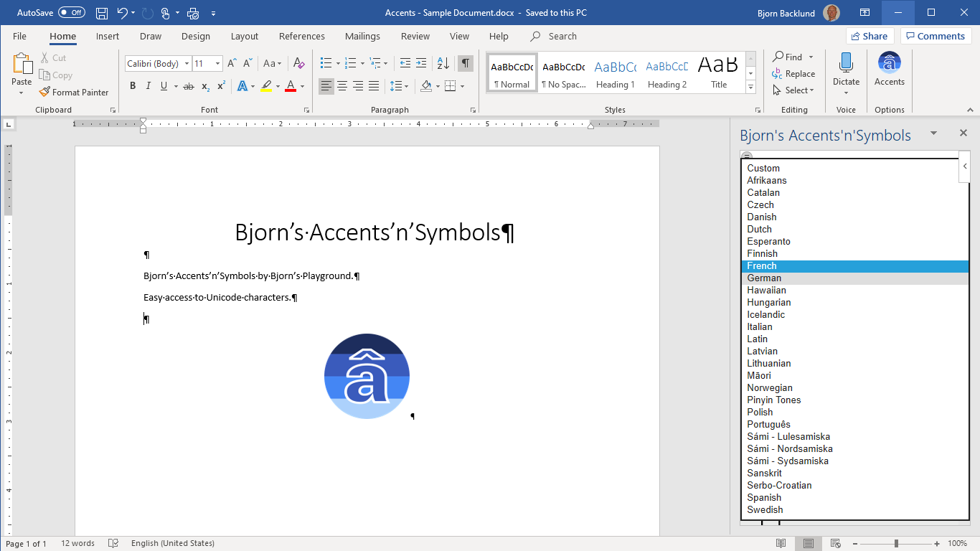
Task: Select German in the language list
Action: 764,278
